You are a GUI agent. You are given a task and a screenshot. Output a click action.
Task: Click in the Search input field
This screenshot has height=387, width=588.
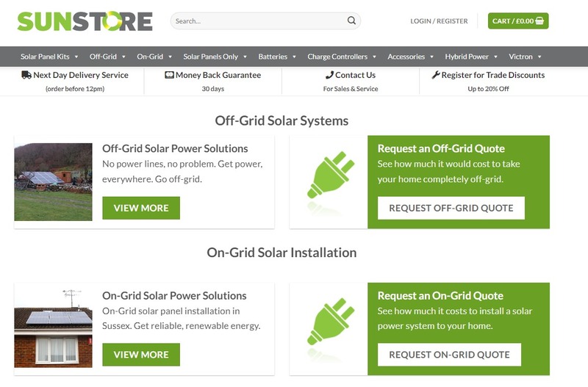click(259, 21)
